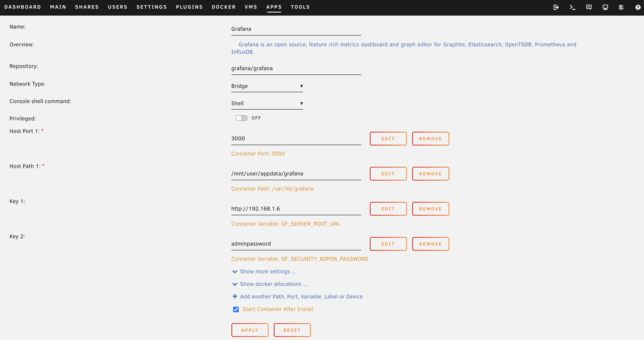644x340 pixels.
Task: Click plus icon to add another Path
Action: point(235,296)
